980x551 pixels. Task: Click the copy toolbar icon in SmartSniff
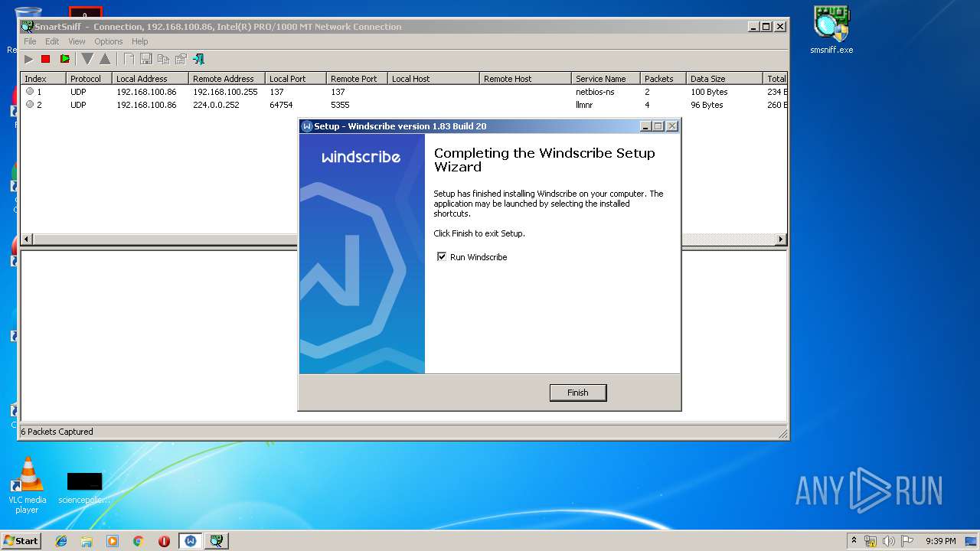163,59
